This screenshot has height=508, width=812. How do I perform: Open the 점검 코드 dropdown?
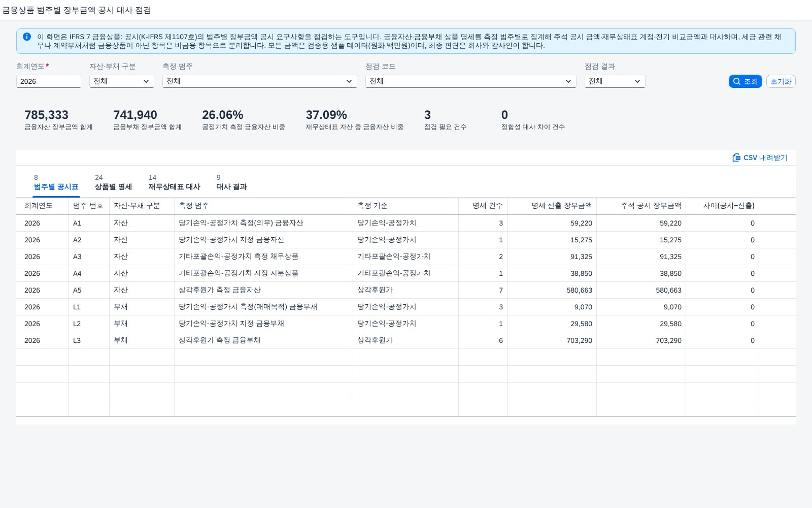pyautogui.click(x=471, y=81)
